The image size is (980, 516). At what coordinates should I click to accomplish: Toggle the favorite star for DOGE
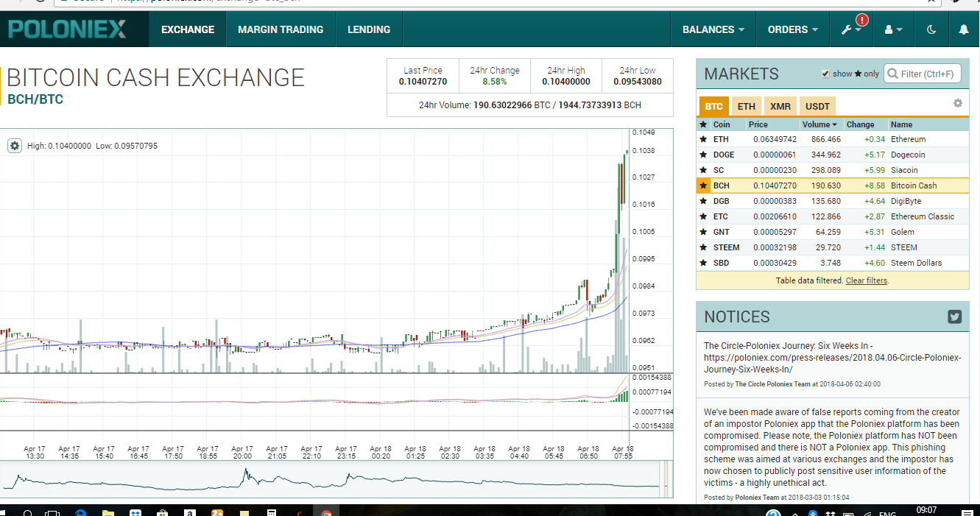[x=703, y=155]
